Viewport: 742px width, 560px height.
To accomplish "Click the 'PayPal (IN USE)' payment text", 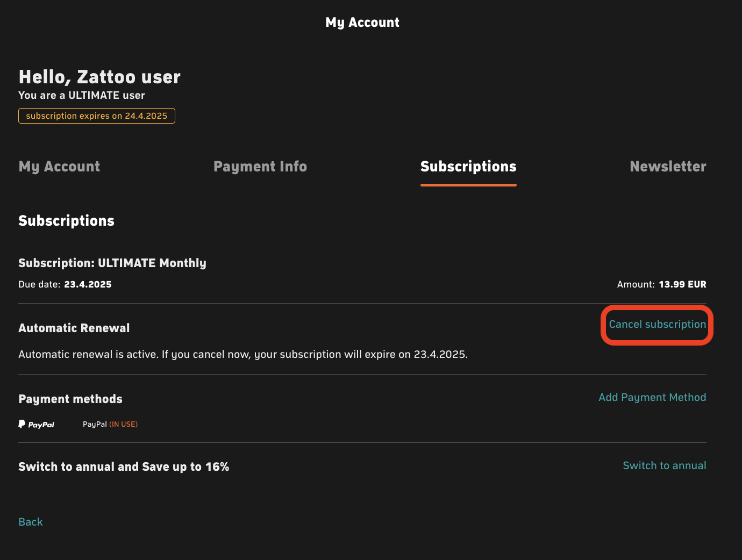I will (110, 424).
